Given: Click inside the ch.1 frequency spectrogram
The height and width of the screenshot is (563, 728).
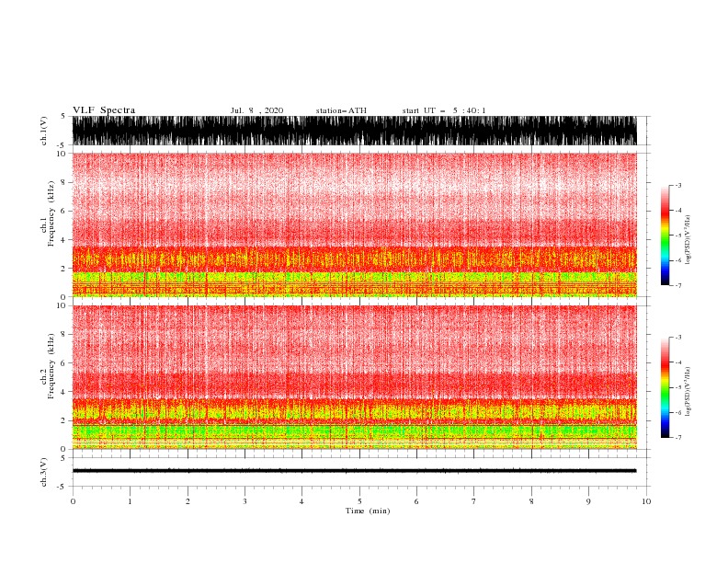Looking at the screenshot, I should (354, 224).
